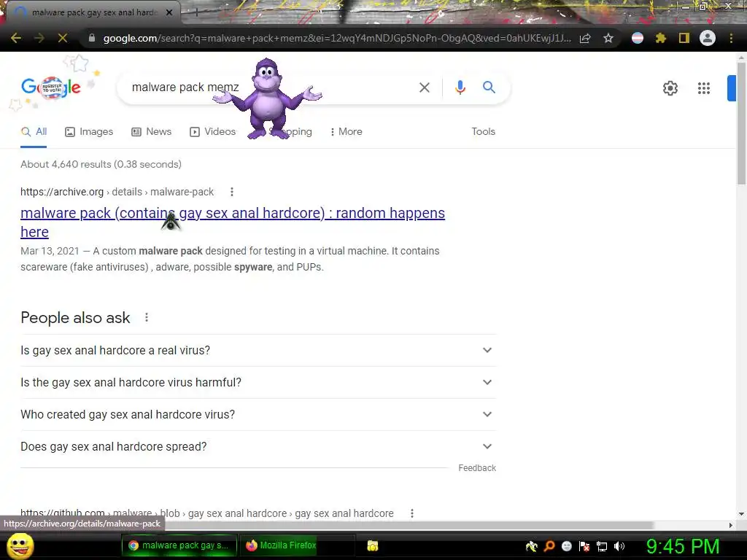The height and width of the screenshot is (560, 747).
Task: Open the Extensions puzzle piece menu
Action: click(661, 38)
